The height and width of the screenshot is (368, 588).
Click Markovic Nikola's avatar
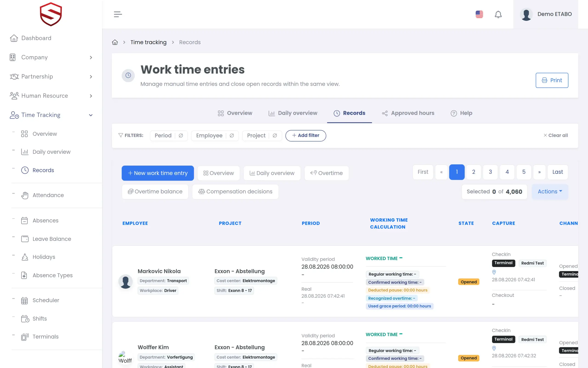pos(125,282)
